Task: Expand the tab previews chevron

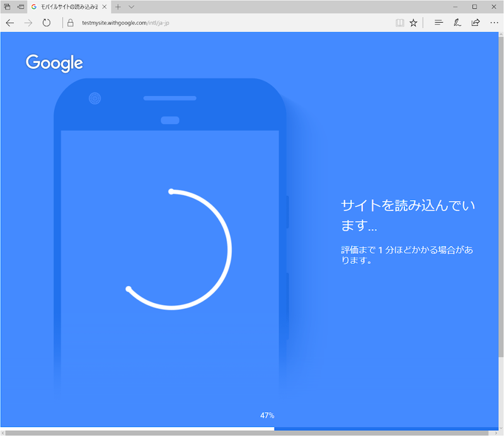Action: click(132, 7)
